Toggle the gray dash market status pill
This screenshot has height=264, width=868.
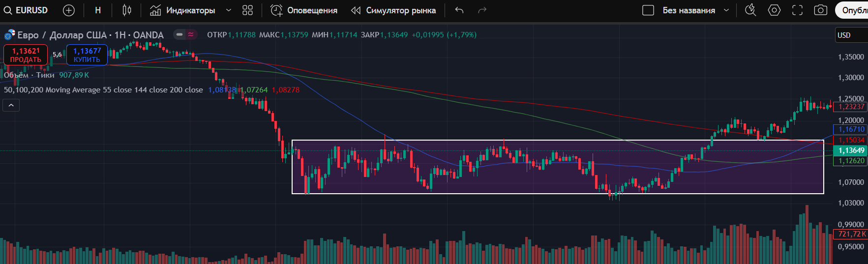180,34
